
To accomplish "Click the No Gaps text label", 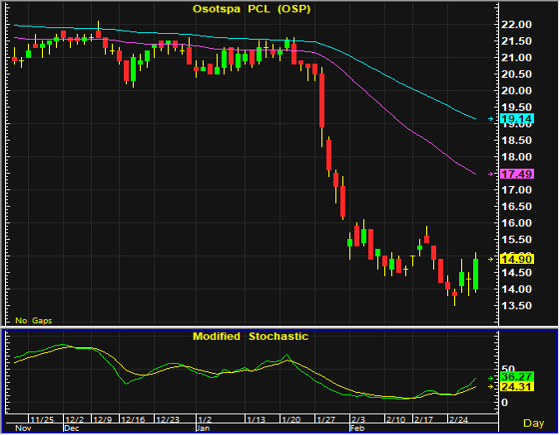I will tap(34, 320).
